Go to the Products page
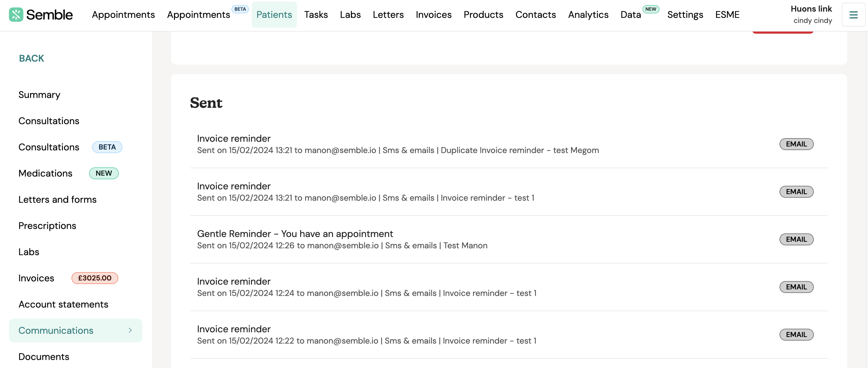Screen dimensions: 868x368 click(x=483, y=15)
